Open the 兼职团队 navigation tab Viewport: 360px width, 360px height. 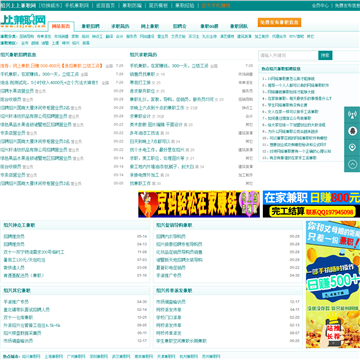(239, 26)
